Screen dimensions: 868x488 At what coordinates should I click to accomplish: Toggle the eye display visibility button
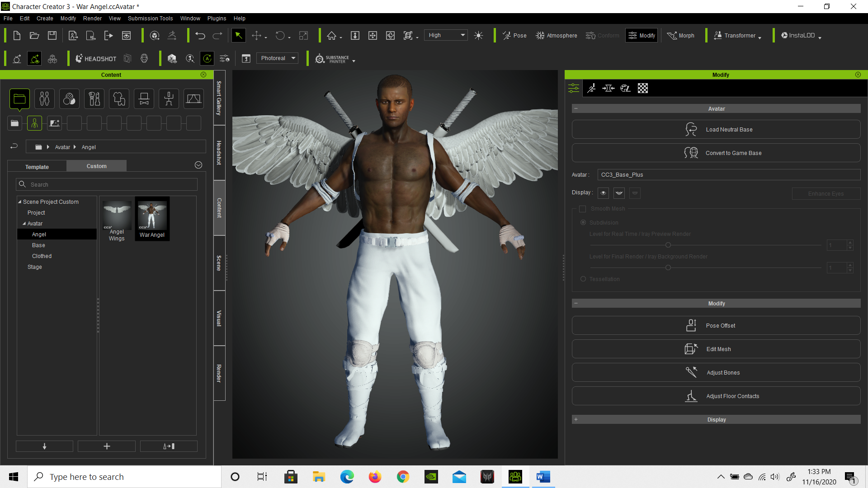603,193
